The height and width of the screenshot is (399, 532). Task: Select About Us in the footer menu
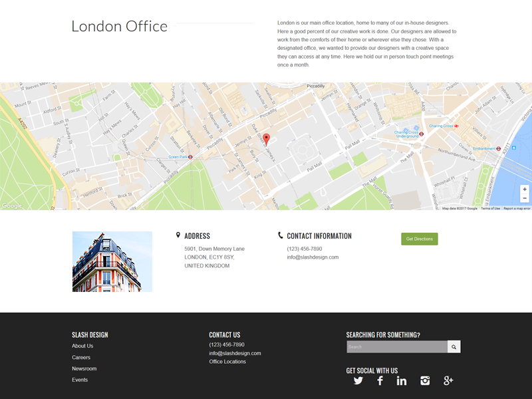(82, 346)
